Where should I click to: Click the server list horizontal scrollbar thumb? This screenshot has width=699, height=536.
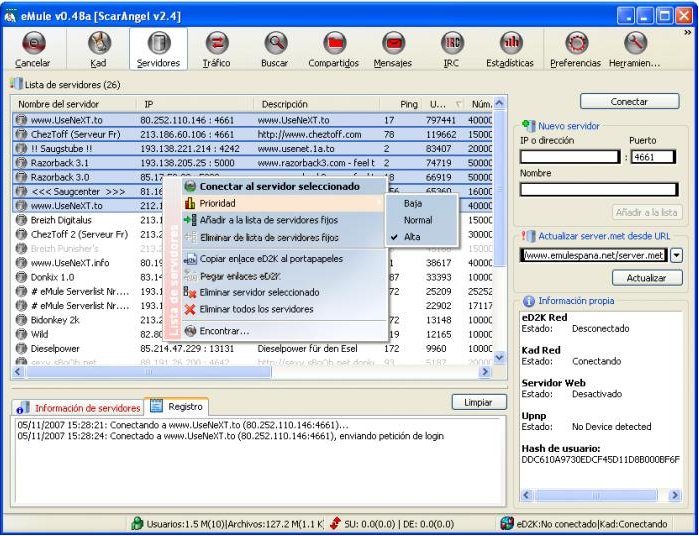148,371
